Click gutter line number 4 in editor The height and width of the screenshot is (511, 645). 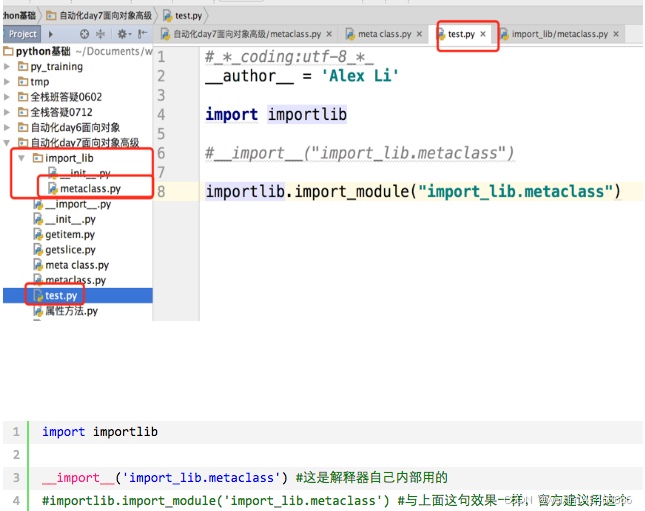161,114
